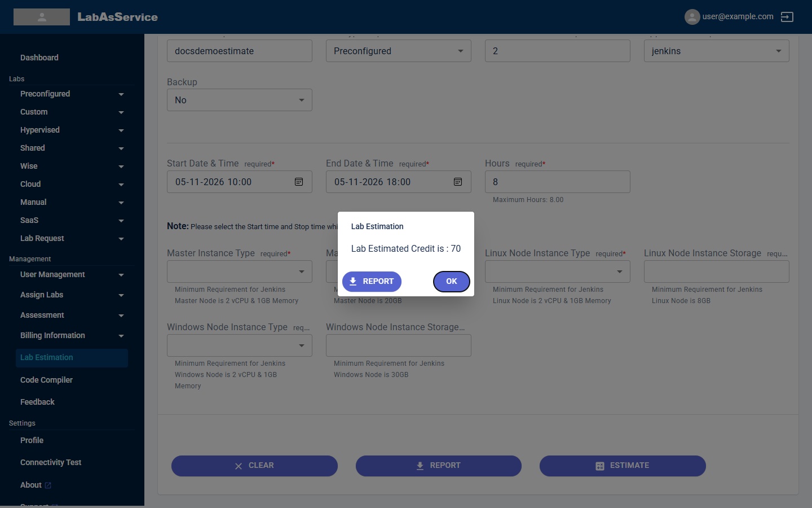Expand Billing Information in the sidebar
Image resolution: width=812 pixels, height=508 pixels.
click(x=72, y=335)
